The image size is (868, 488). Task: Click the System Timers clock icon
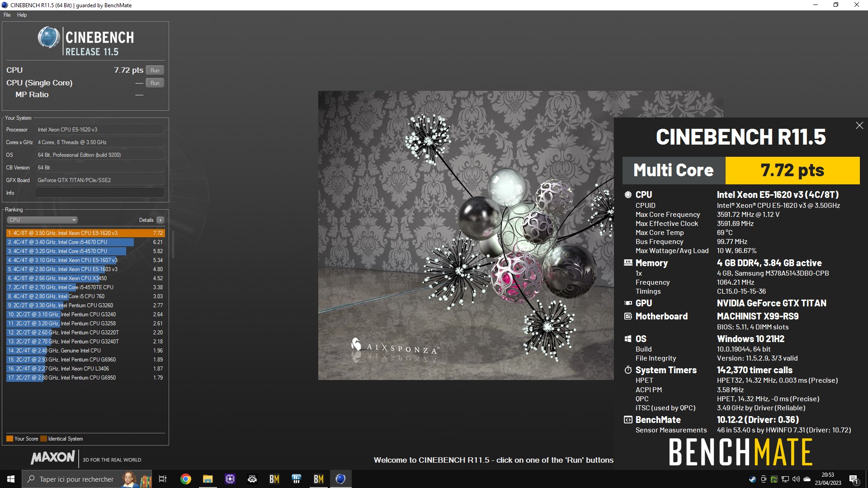(x=628, y=370)
